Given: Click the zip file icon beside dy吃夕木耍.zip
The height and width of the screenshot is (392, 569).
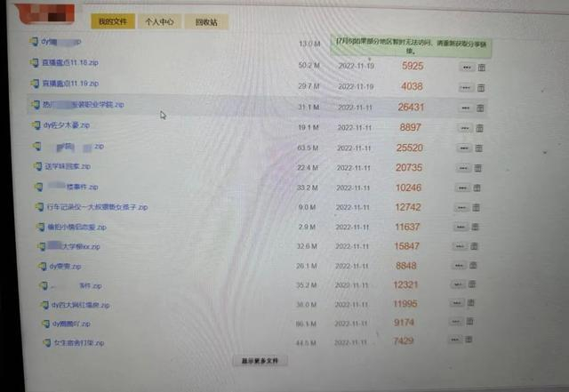Looking at the screenshot, I should click(x=36, y=125).
